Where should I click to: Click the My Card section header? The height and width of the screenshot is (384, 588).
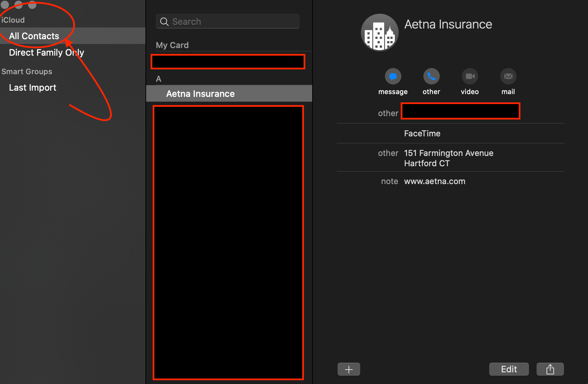(172, 45)
